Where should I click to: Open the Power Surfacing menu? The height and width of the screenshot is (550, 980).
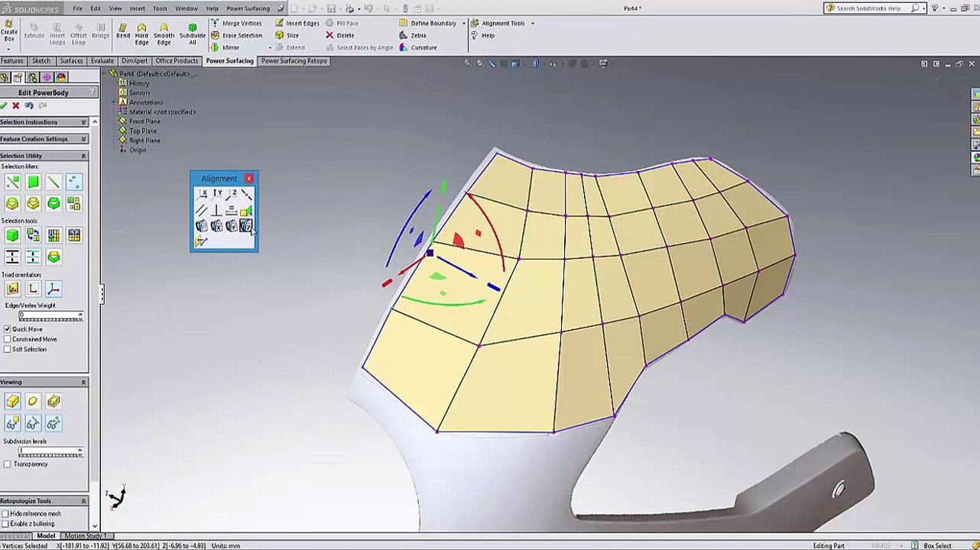coord(248,8)
